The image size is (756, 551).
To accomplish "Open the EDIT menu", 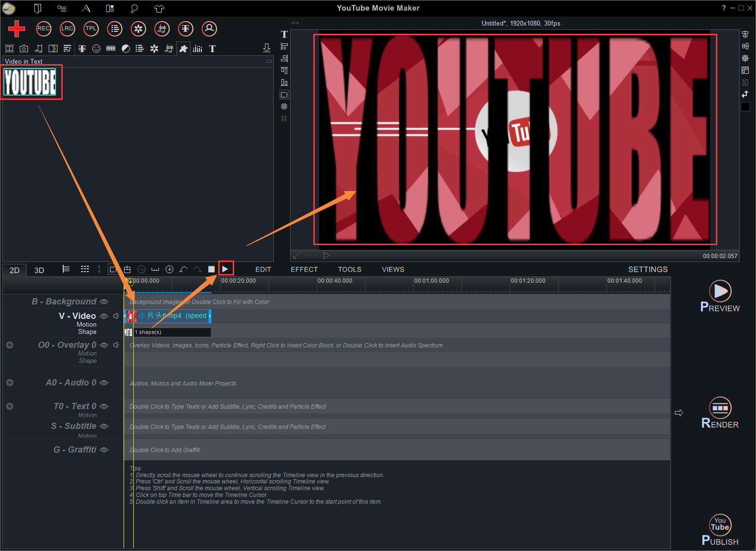I will pos(263,269).
